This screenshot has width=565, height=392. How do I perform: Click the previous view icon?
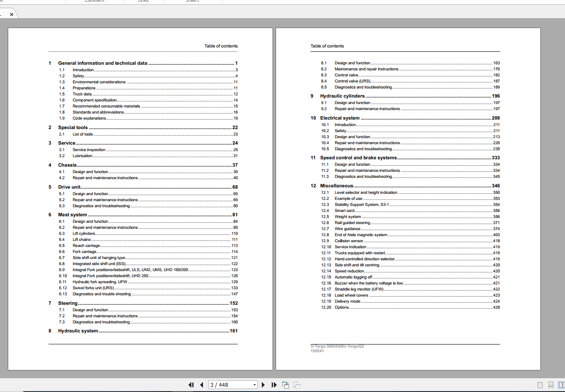[286, 385]
